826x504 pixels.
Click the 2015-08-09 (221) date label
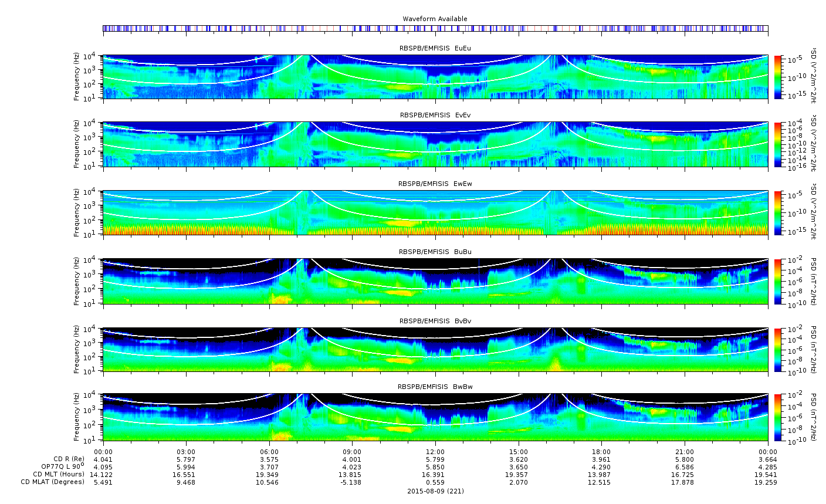[x=435, y=491]
